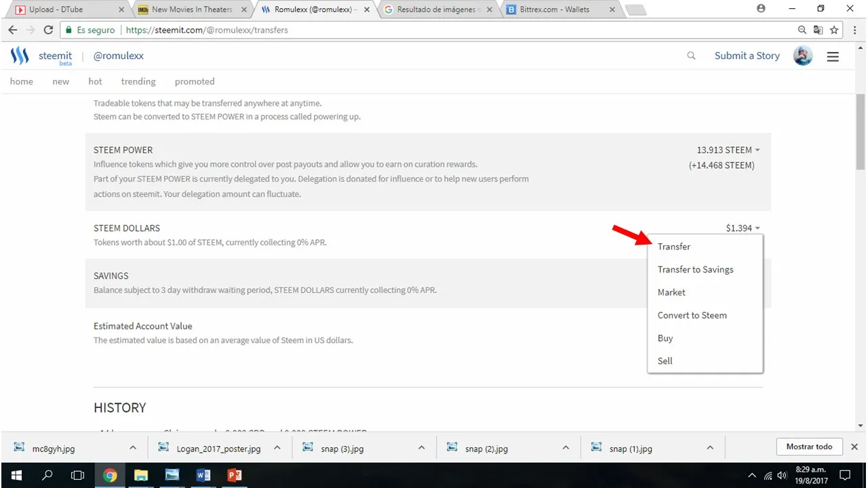The width and height of the screenshot is (868, 488).
Task: Open the photo viewer taskbar icon
Action: [172, 475]
